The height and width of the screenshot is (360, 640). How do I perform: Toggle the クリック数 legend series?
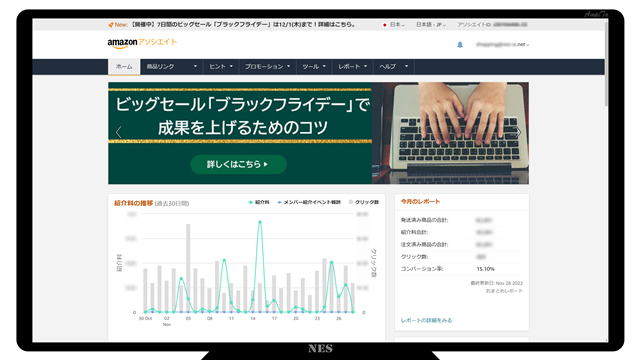click(x=364, y=202)
